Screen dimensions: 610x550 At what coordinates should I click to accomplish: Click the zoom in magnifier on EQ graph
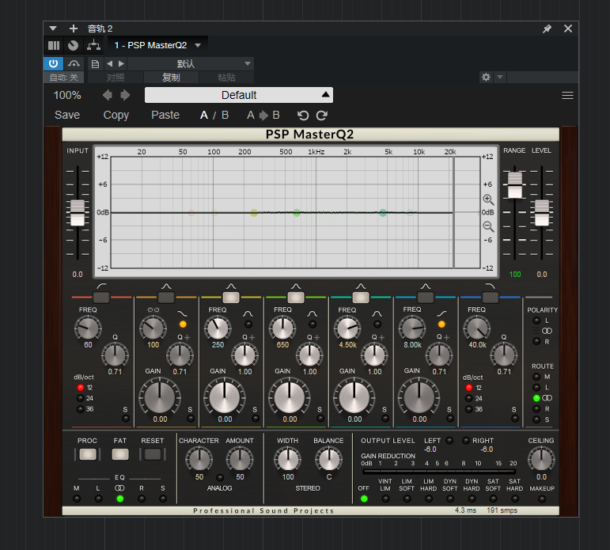point(488,199)
